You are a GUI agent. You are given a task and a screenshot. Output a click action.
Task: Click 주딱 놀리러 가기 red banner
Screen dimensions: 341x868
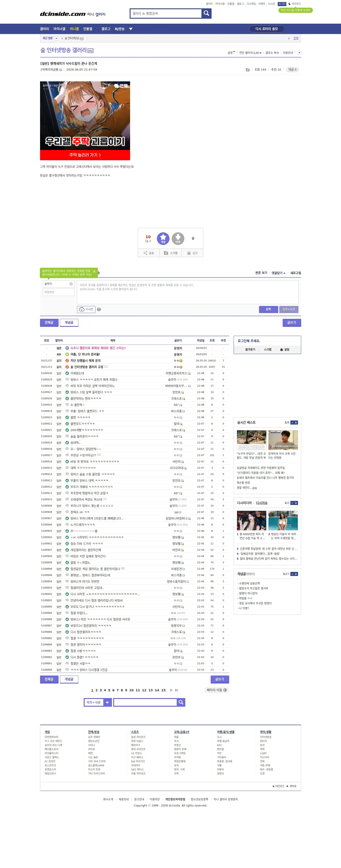[x=85, y=155]
